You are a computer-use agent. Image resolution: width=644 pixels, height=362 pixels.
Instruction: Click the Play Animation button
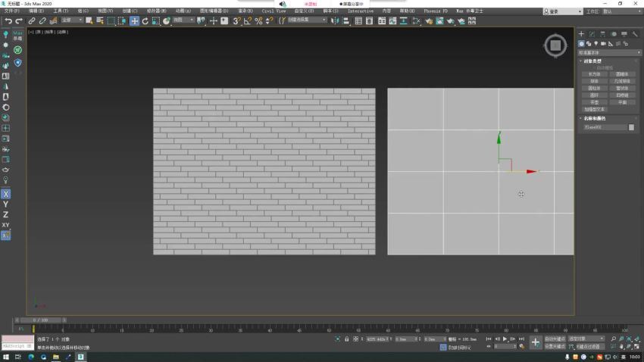click(x=505, y=339)
